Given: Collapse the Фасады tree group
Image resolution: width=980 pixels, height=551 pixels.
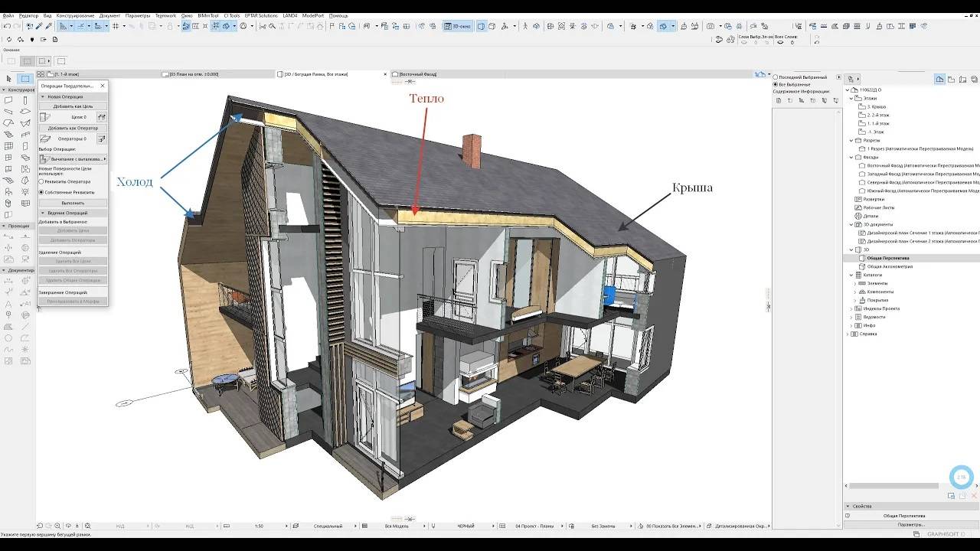Looking at the screenshot, I should click(x=851, y=157).
